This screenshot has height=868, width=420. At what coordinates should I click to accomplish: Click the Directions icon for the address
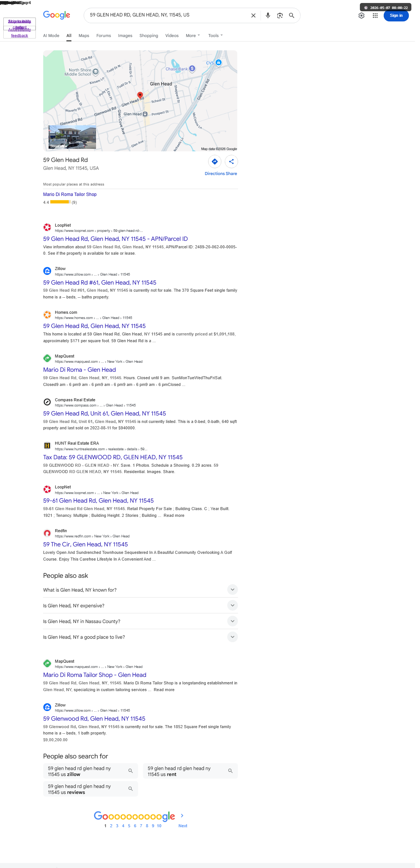point(215,162)
